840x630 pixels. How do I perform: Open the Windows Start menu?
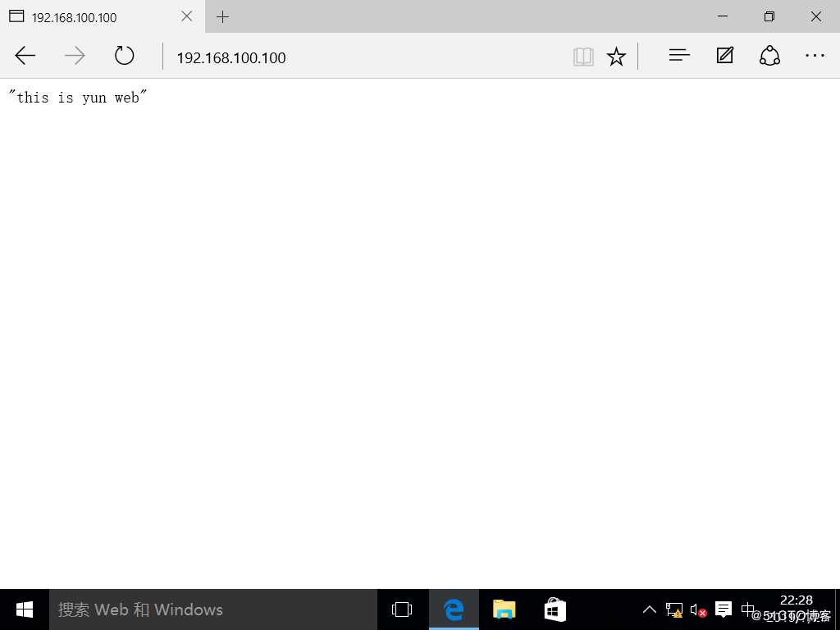(x=25, y=609)
